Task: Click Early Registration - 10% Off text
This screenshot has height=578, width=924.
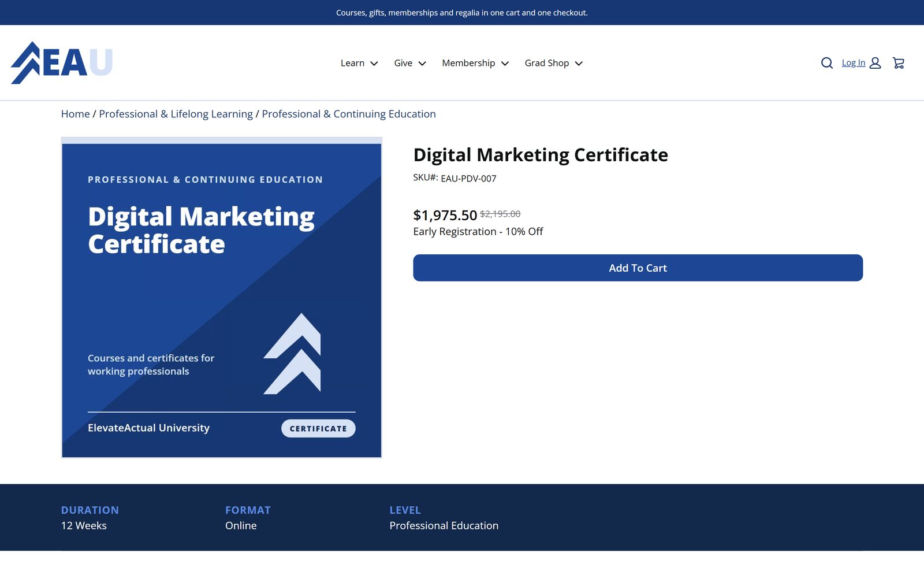Action: tap(478, 231)
